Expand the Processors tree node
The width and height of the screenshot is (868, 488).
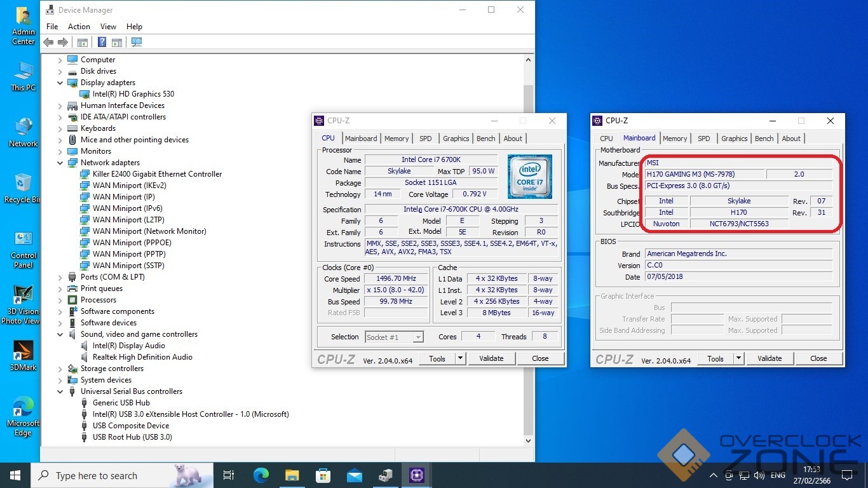pos(60,300)
